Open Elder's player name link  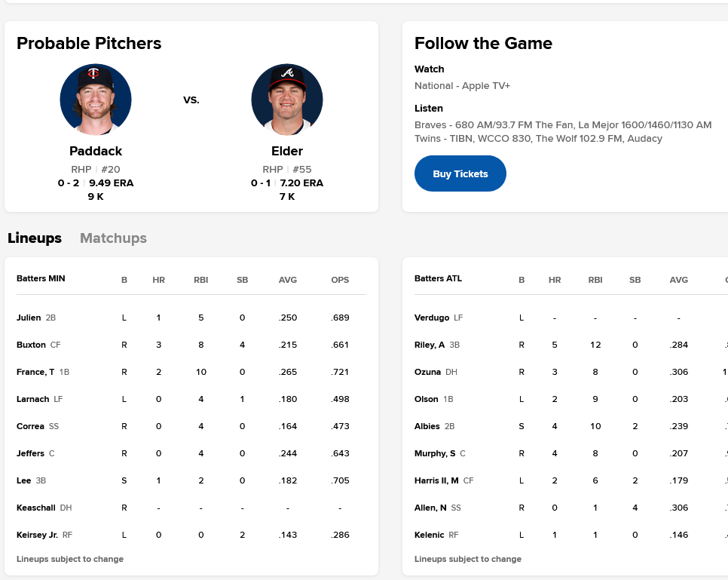[x=287, y=151]
